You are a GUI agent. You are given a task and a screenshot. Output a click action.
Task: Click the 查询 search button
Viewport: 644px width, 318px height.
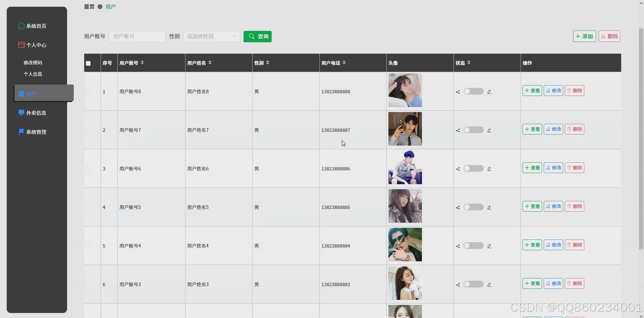click(x=258, y=36)
